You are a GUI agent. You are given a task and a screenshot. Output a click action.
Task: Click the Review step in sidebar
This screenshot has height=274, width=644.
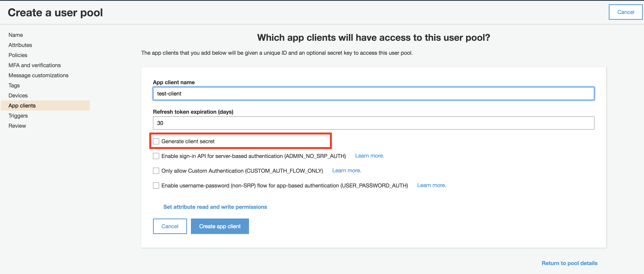click(x=17, y=126)
